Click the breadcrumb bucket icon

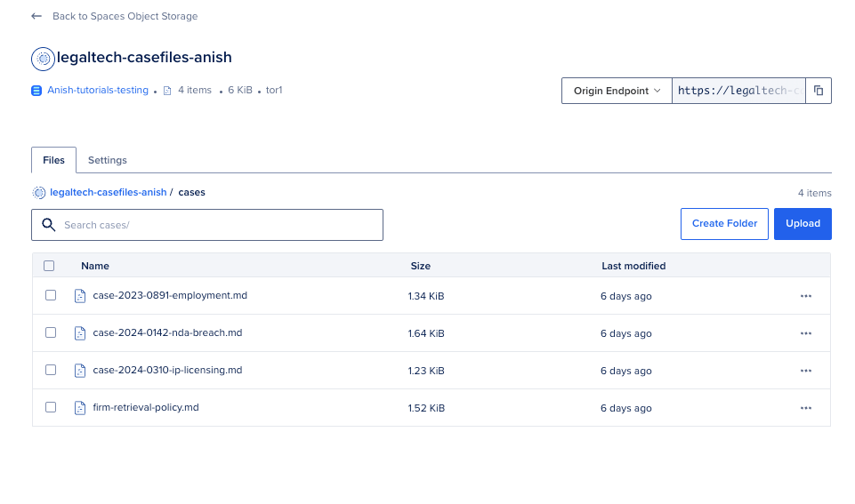click(39, 192)
